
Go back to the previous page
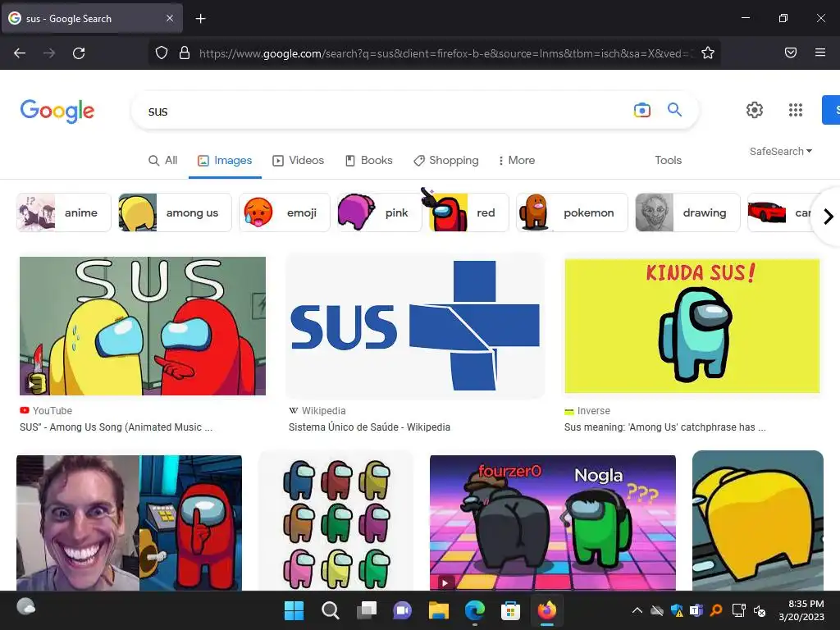pyautogui.click(x=20, y=53)
